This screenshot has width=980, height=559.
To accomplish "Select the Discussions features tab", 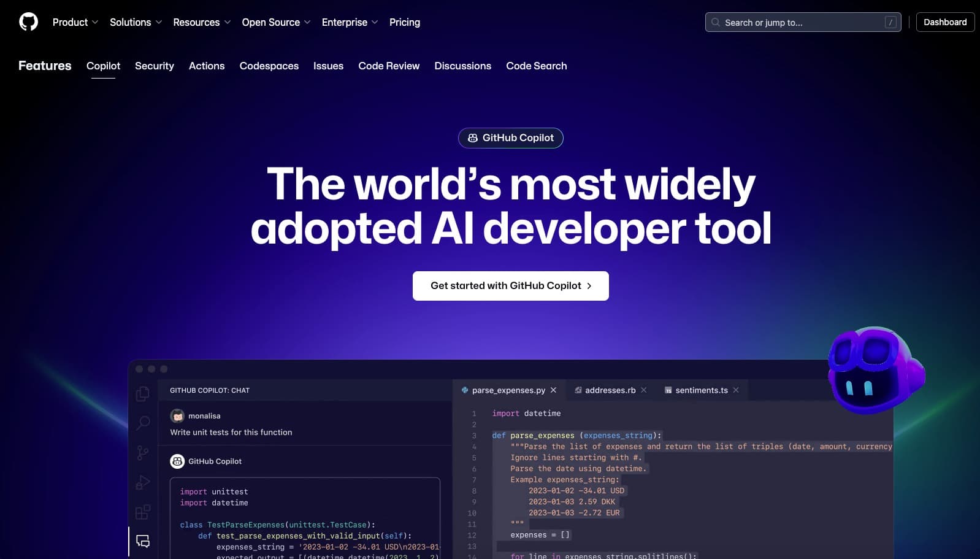I will coord(463,66).
